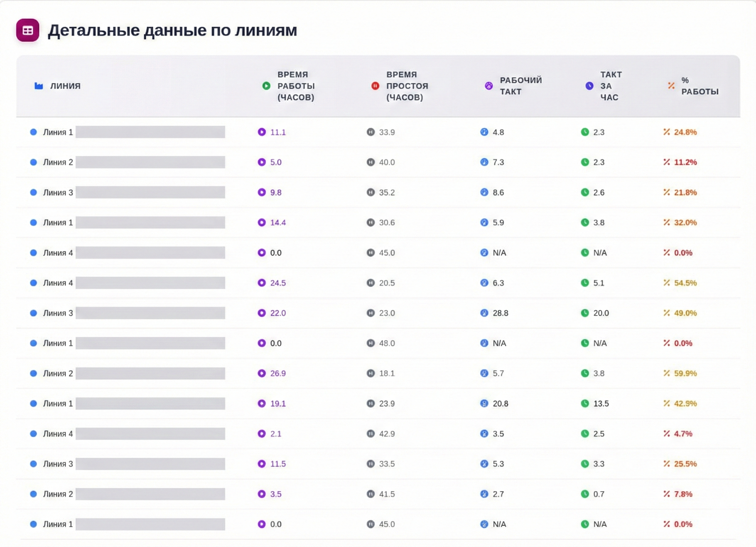Sort by ВРЕМЯ ПРОСТОЯ (ЧАСОВ) column header
756x547 pixels.
pos(407,86)
